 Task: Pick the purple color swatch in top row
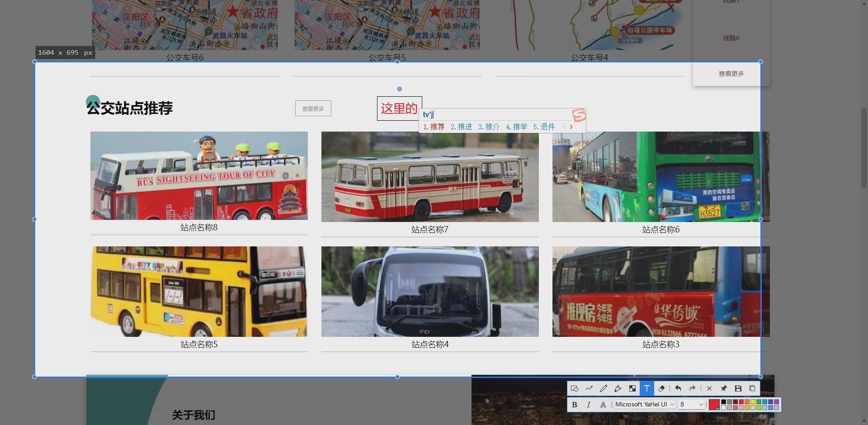777,401
